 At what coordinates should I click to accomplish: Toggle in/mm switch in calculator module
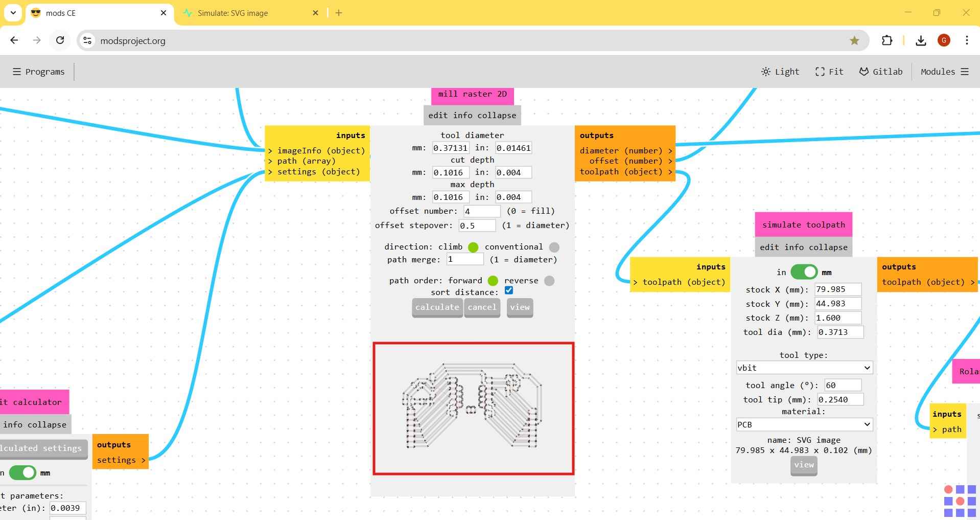22,473
